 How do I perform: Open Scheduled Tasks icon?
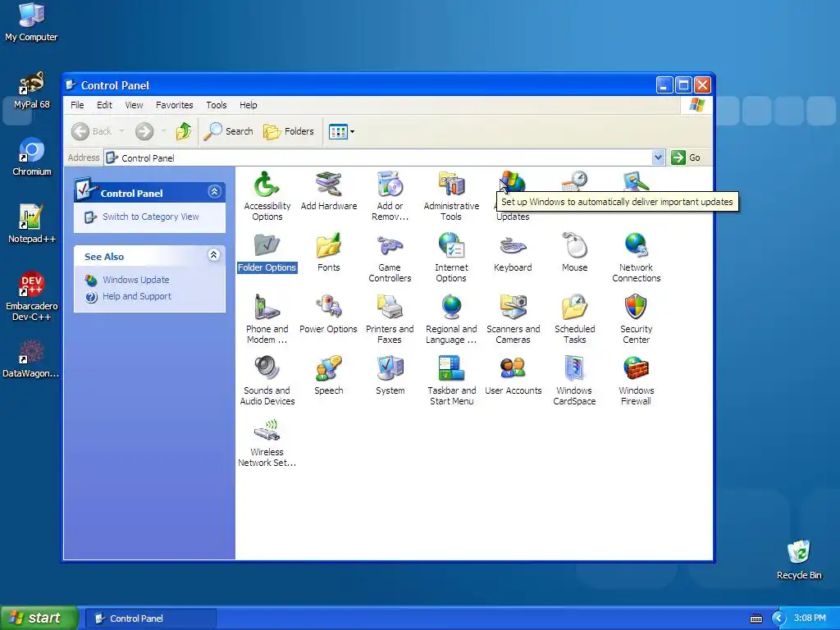click(x=574, y=308)
